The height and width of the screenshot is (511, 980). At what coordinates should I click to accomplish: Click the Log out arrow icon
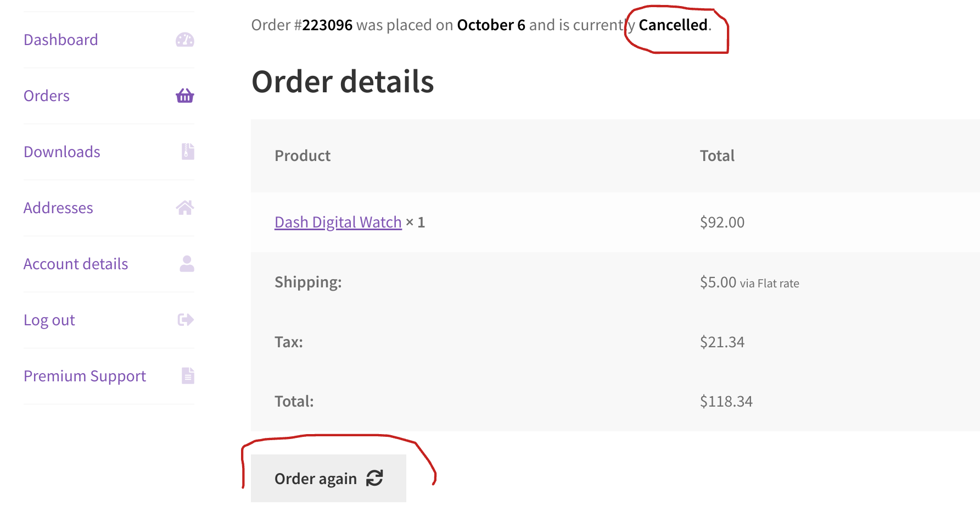[186, 320]
